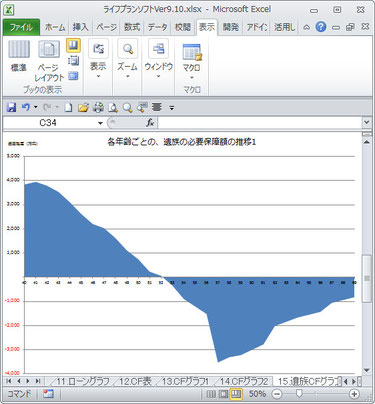Click the Save icon in quick access toolbar
The height and width of the screenshot is (404, 375).
click(12, 107)
